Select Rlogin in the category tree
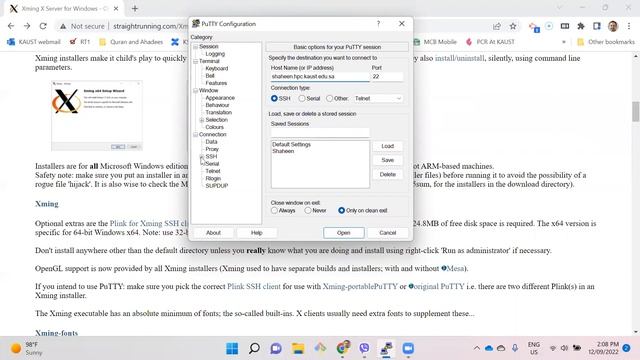 click(213, 178)
